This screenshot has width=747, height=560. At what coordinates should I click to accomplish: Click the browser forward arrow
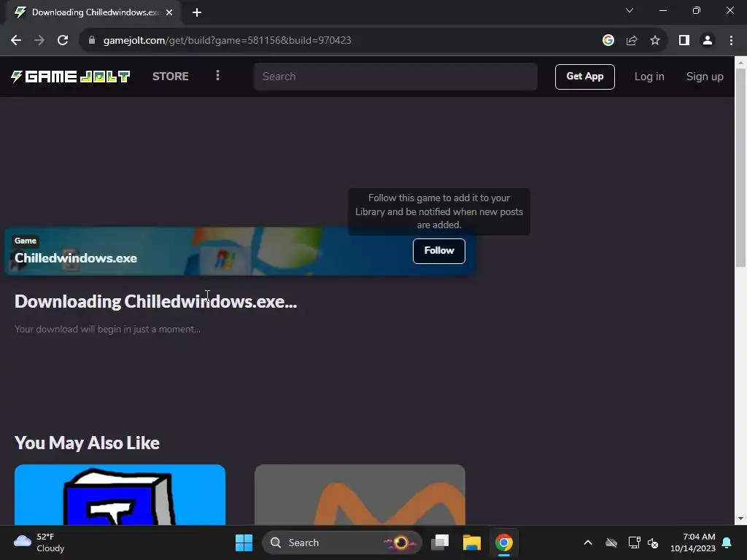pos(39,41)
